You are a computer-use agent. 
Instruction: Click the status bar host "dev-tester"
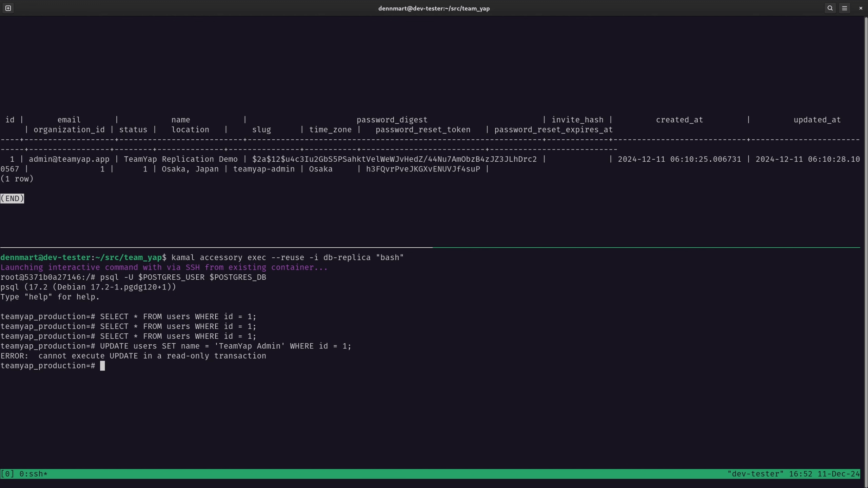(755, 474)
